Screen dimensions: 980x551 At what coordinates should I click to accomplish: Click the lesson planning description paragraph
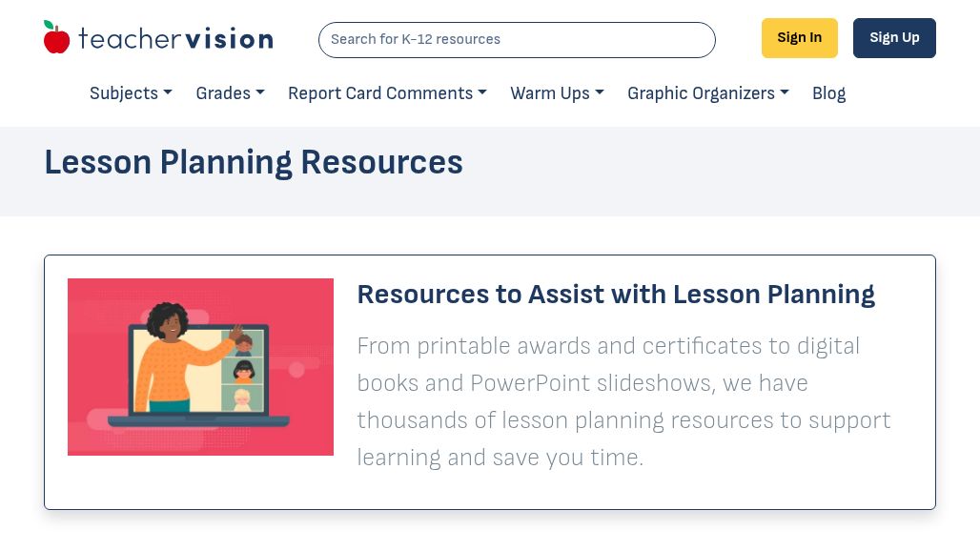pyautogui.click(x=623, y=401)
